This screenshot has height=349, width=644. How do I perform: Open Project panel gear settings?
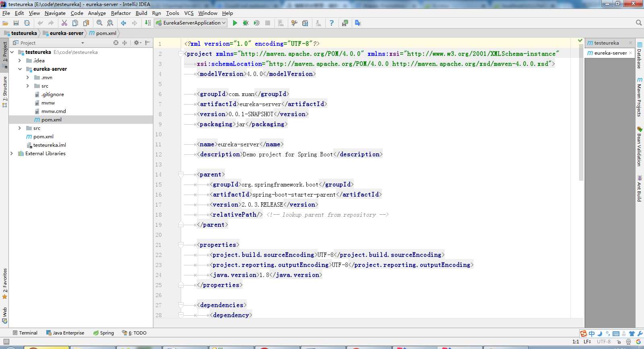[x=137, y=43]
